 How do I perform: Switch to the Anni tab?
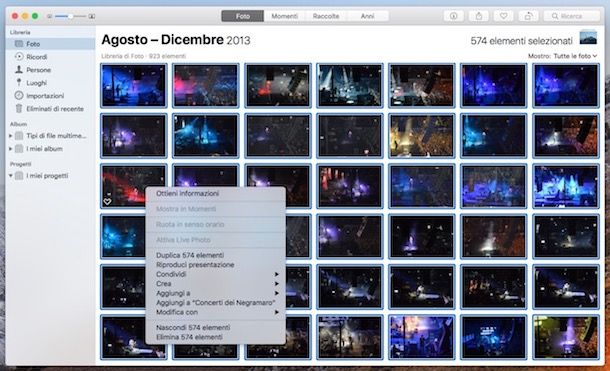(367, 16)
